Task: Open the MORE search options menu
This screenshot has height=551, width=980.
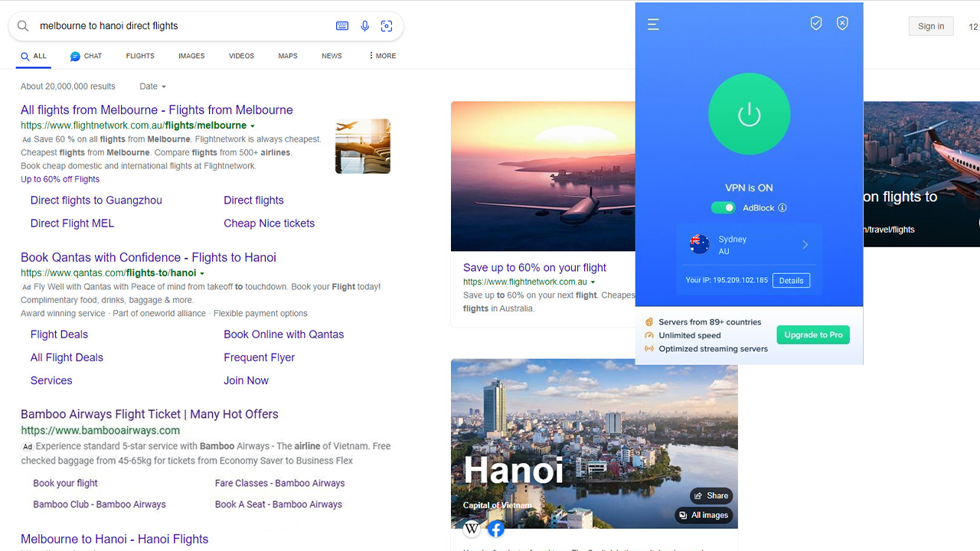Action: pyautogui.click(x=382, y=56)
